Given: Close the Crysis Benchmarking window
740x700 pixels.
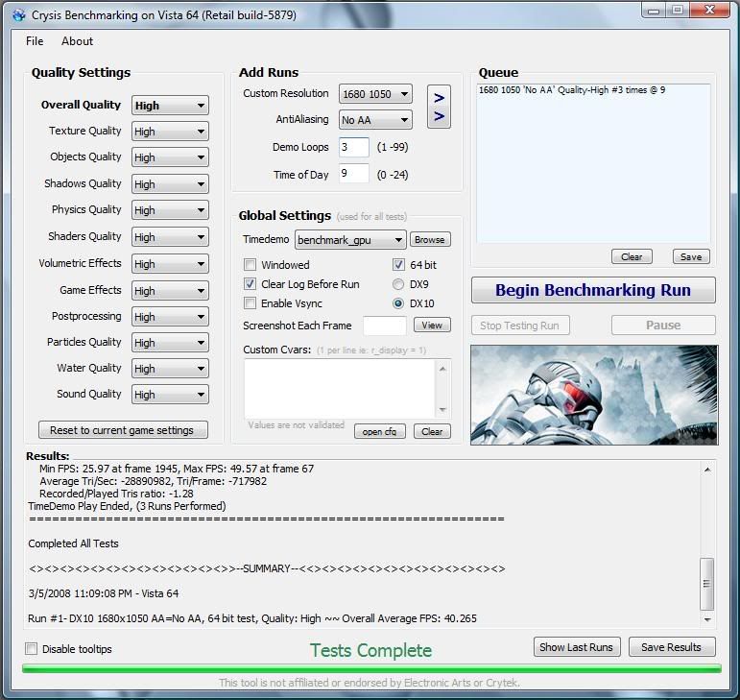Looking at the screenshot, I should [x=709, y=11].
